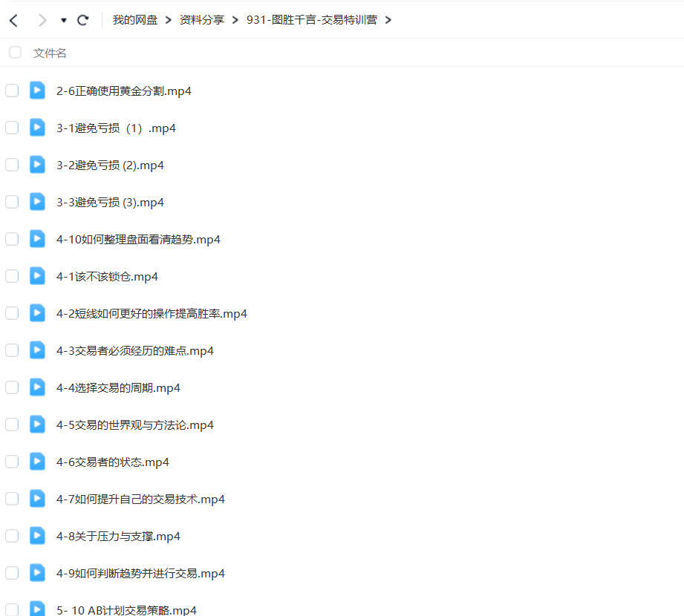Select file name 4-4选择交易的周期.mp4
The width and height of the screenshot is (684, 616).
tap(118, 387)
